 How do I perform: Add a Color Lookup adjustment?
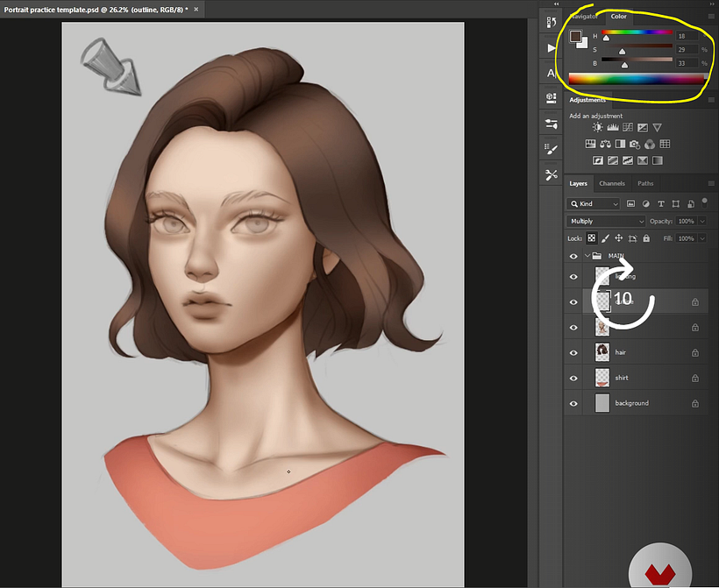coord(665,144)
